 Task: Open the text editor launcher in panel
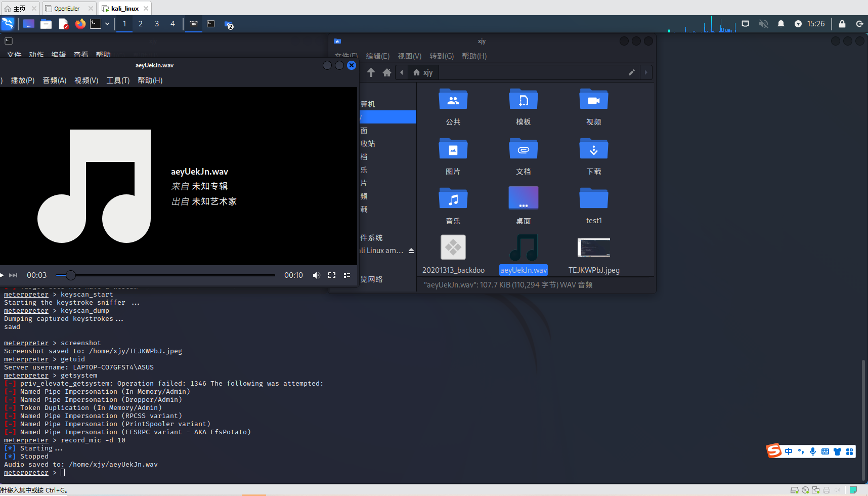point(63,24)
